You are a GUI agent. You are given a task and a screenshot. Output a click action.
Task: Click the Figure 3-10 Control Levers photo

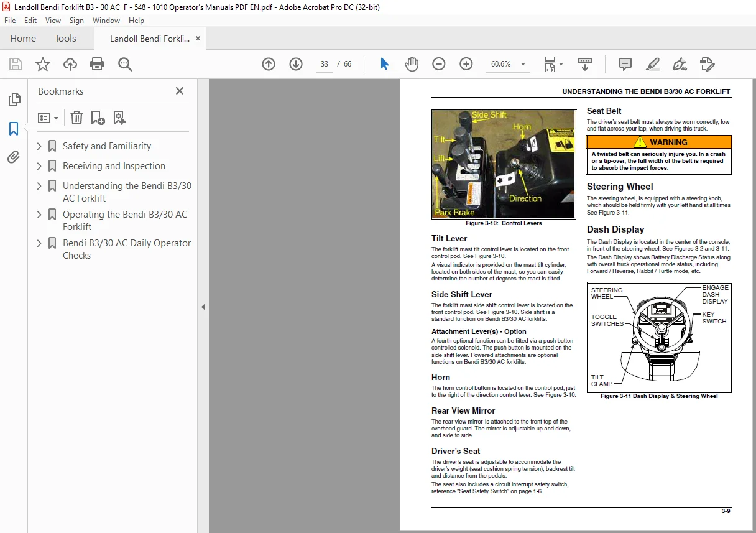tap(504, 164)
